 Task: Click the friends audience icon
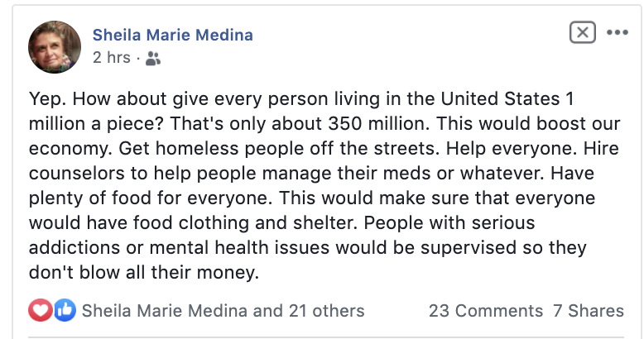(153, 59)
